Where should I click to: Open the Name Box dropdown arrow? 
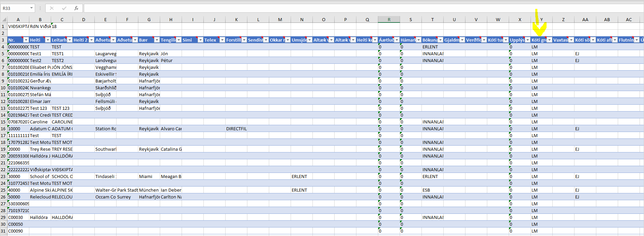(x=31, y=8)
